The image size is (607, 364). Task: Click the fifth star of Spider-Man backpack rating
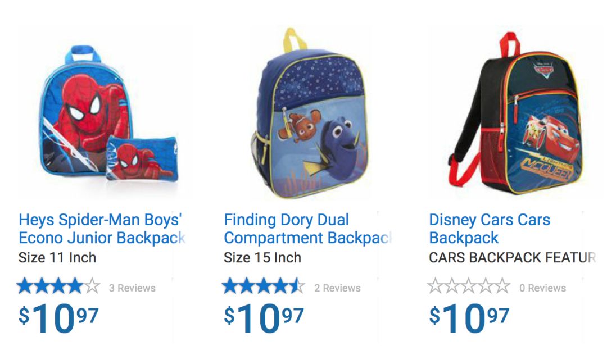point(92,287)
